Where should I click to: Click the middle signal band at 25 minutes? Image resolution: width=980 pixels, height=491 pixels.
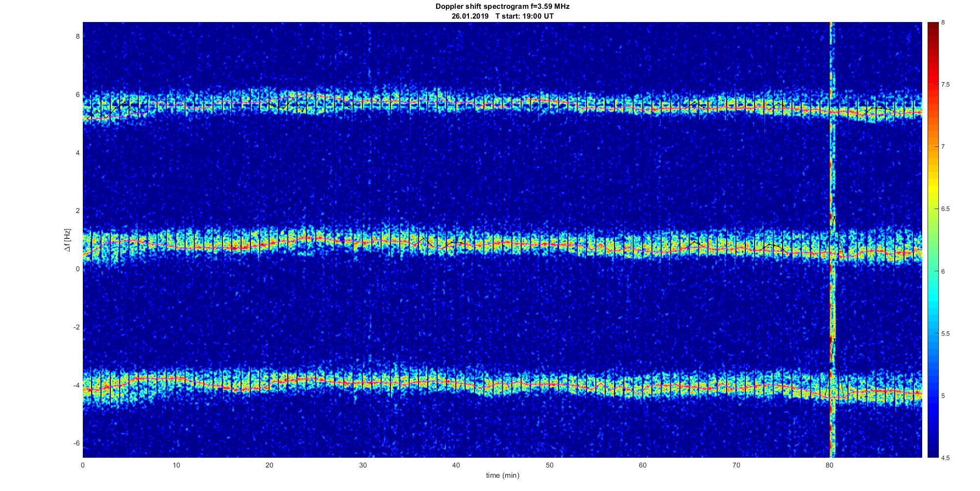(x=316, y=239)
